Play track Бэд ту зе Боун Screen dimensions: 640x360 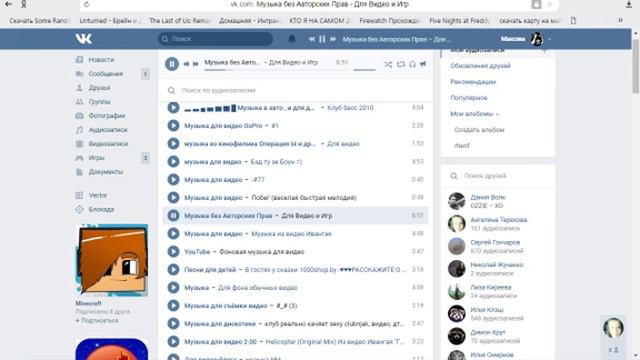tap(173, 162)
